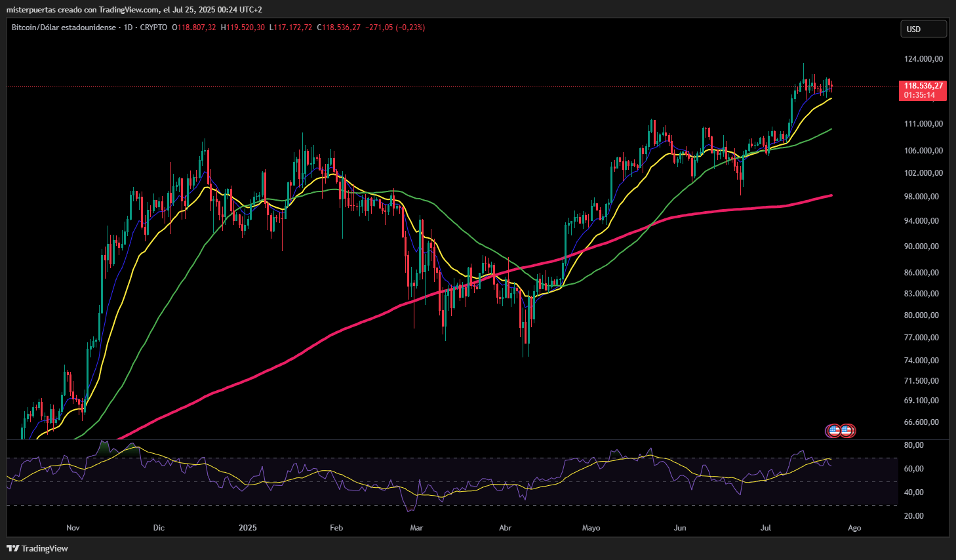Image resolution: width=956 pixels, height=560 pixels.
Task: Click the TradingView logo at bottom left
Action: tap(37, 548)
